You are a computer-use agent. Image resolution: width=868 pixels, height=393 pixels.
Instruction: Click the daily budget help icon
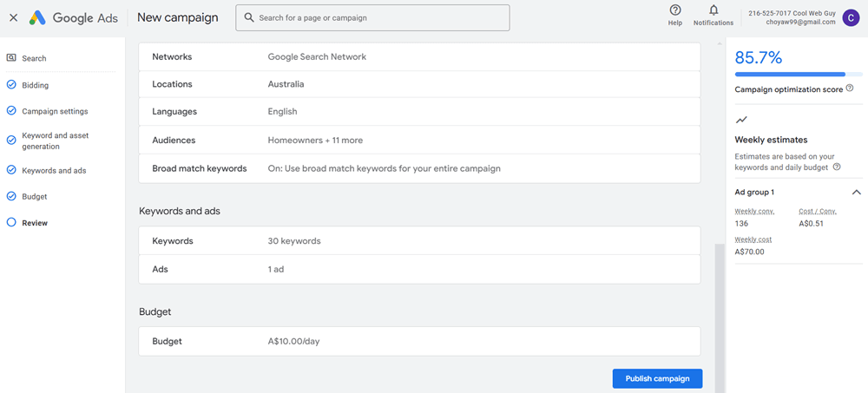pos(837,167)
